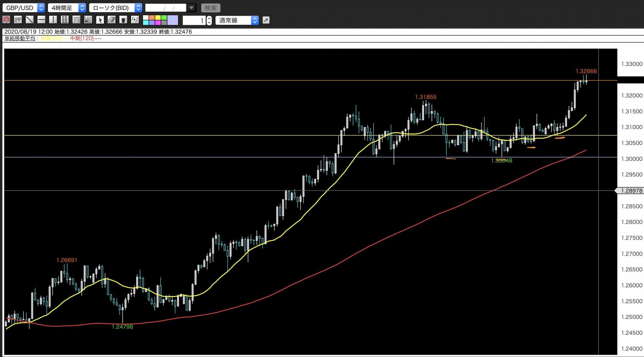Pick the green color swatch

coord(164,18)
